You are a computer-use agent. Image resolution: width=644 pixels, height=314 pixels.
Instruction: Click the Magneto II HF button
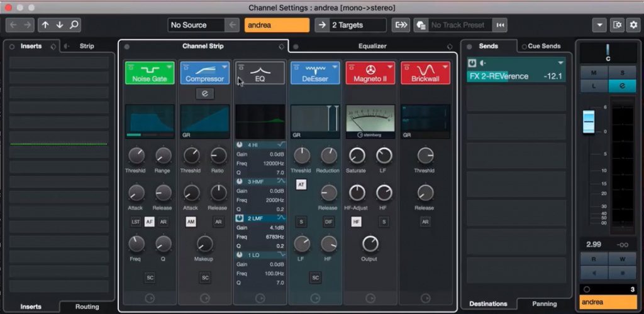pyautogui.click(x=357, y=222)
